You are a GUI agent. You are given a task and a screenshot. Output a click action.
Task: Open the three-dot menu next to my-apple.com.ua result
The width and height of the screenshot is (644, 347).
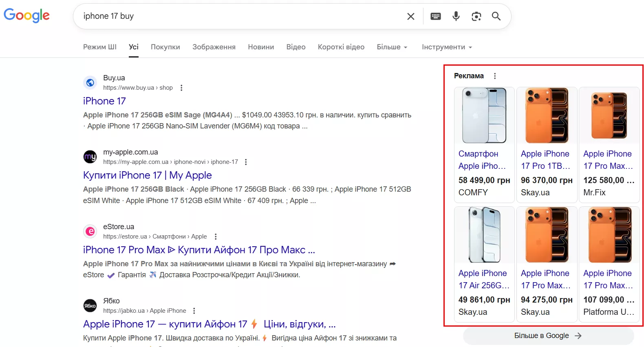[x=246, y=162]
